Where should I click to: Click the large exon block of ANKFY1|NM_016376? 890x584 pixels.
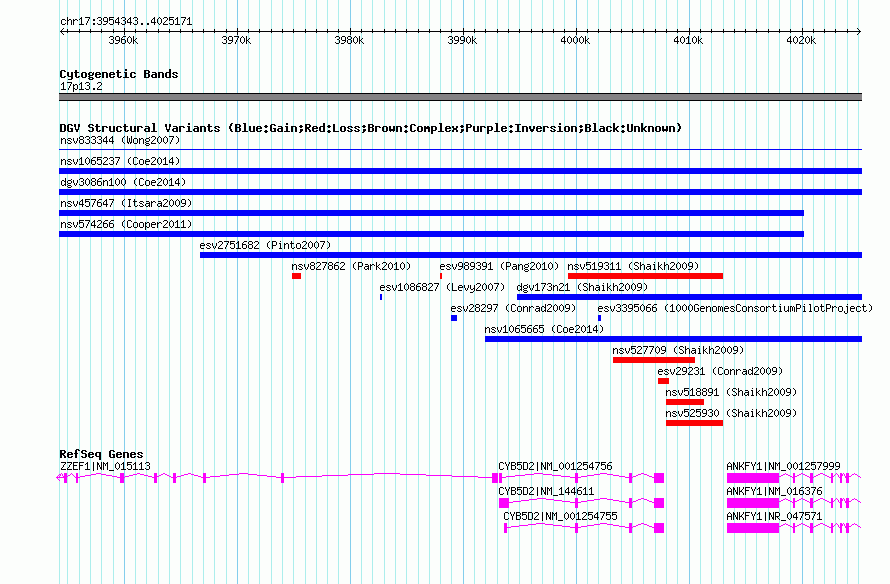pyautogui.click(x=753, y=503)
